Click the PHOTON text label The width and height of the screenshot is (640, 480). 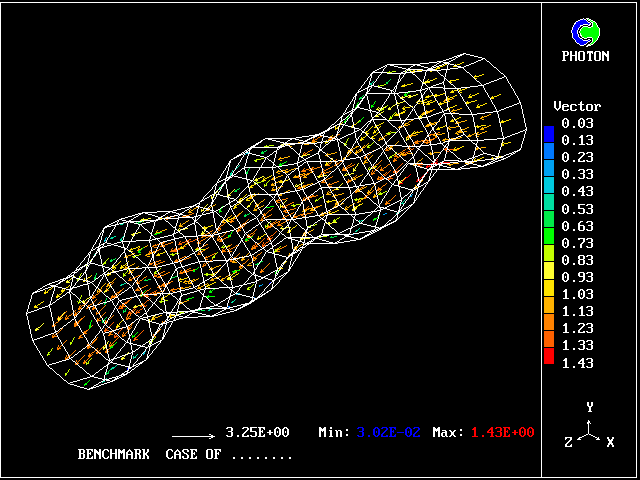(586, 57)
